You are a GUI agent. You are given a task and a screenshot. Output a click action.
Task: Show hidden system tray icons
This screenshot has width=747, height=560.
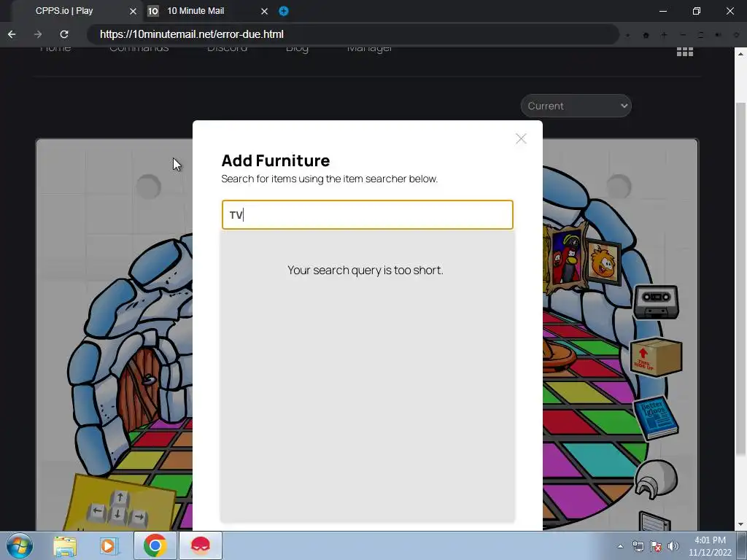pos(620,546)
